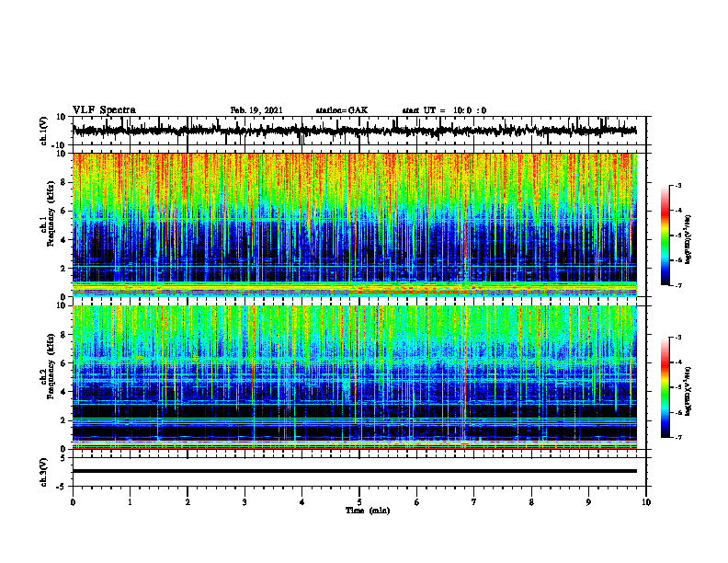The height and width of the screenshot is (563, 728).
Task: Click time axis tick label "0"
Action: point(73,502)
